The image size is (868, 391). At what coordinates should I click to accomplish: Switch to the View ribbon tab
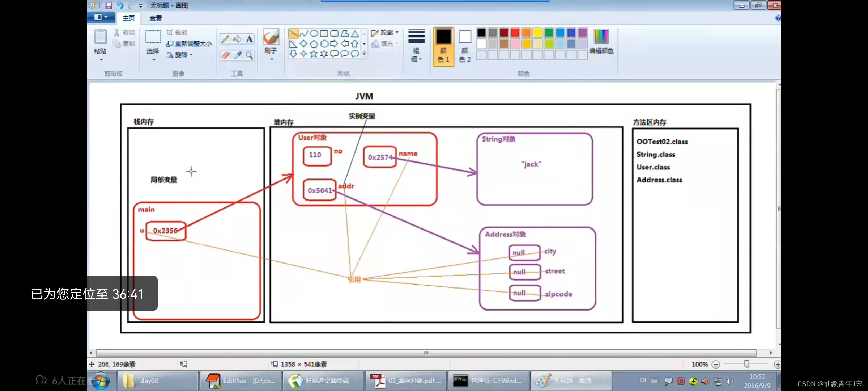156,18
